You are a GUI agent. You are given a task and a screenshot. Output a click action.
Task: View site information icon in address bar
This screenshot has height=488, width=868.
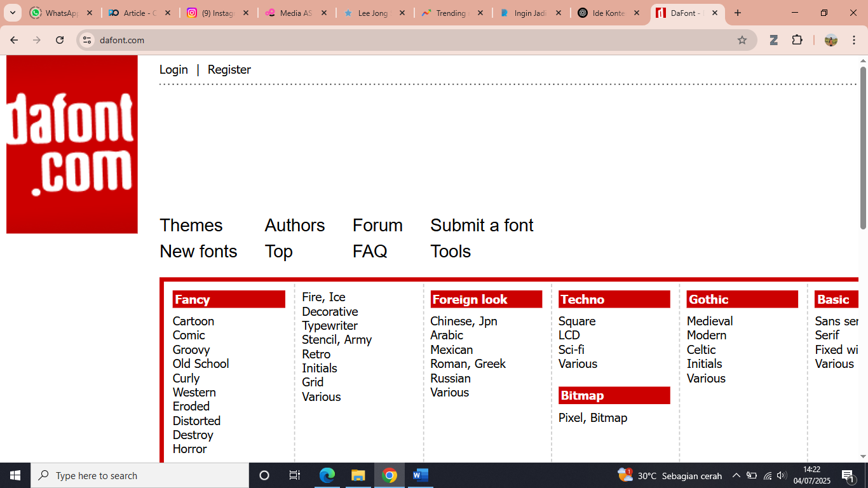point(87,40)
